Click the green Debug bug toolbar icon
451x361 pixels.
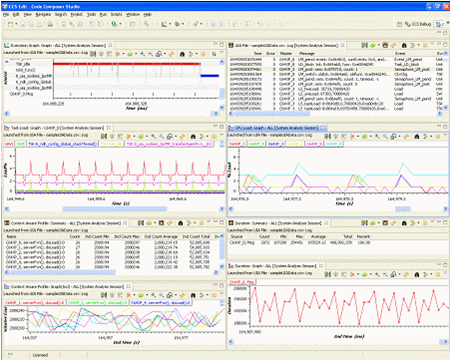(114, 24)
